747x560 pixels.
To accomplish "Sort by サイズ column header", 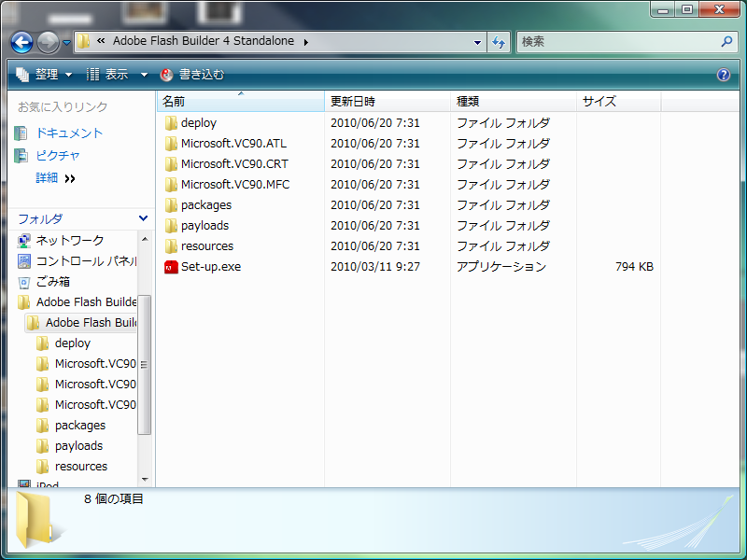I will coord(619,102).
